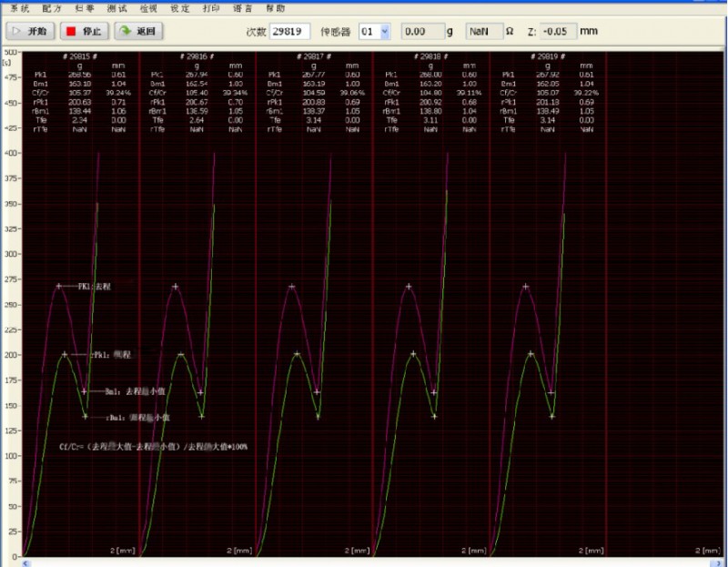Click the rPk1 value 200.83

click(314, 102)
